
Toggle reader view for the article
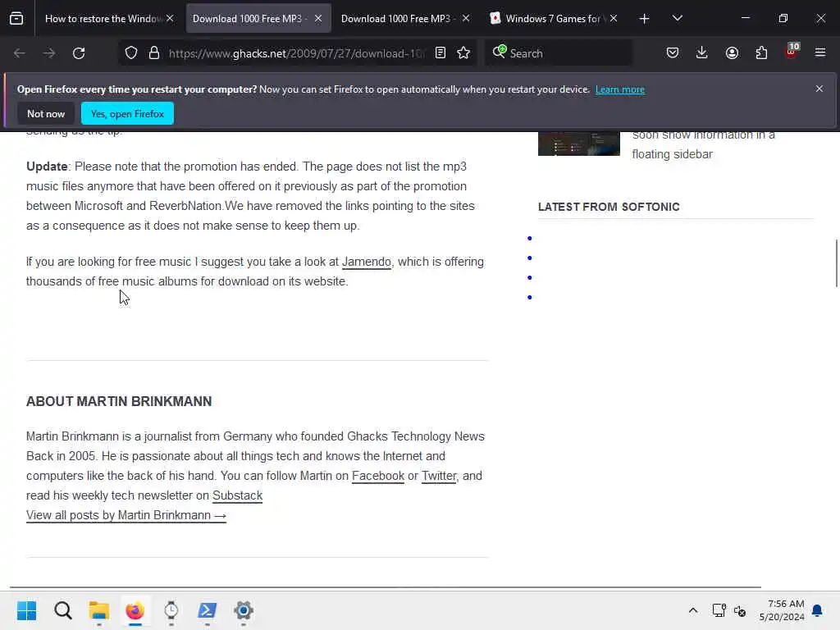441,53
